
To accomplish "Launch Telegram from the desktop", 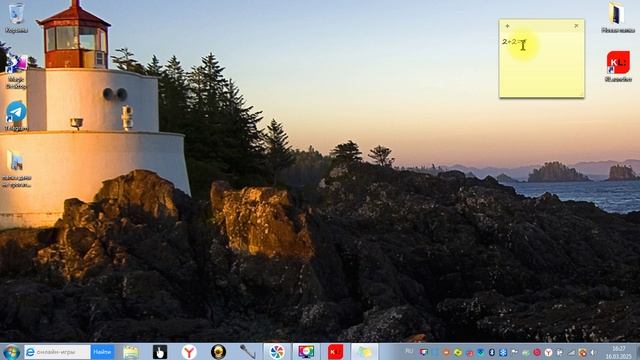I will click(16, 116).
